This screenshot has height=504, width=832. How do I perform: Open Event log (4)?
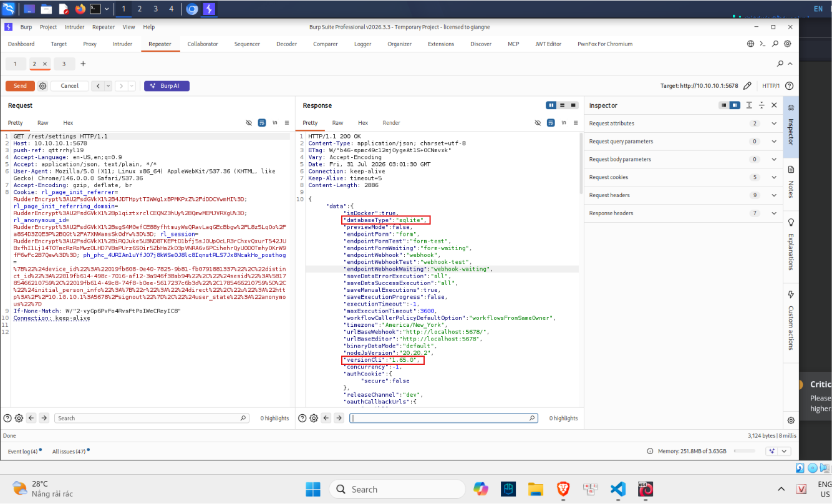(22, 451)
